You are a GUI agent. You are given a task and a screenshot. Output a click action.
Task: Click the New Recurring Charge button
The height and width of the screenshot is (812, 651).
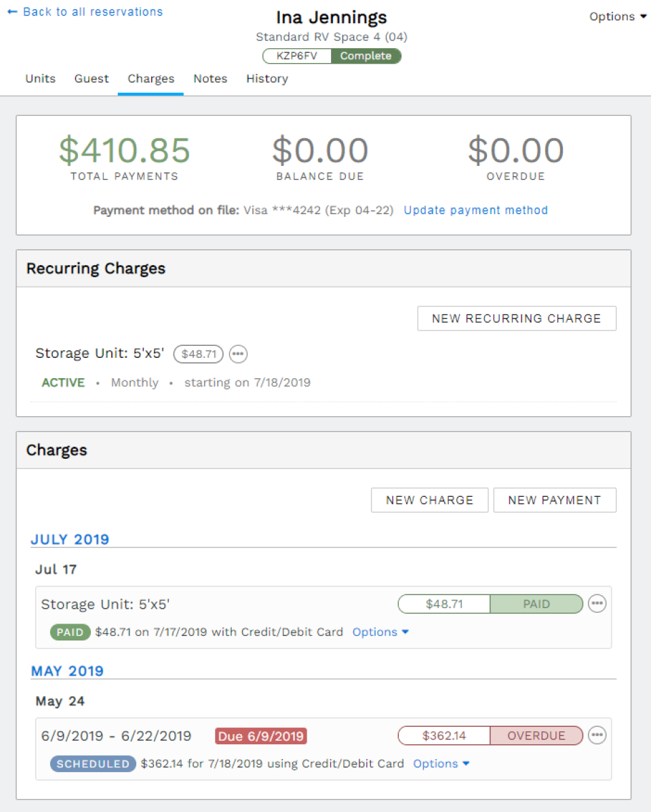[x=516, y=318]
